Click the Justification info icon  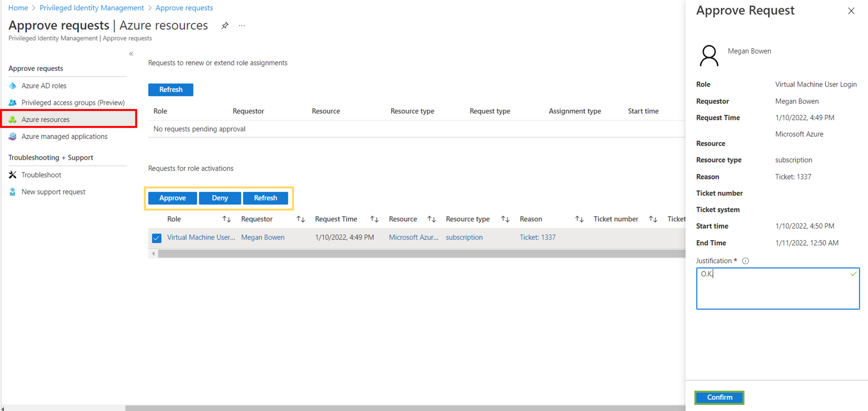pos(745,261)
